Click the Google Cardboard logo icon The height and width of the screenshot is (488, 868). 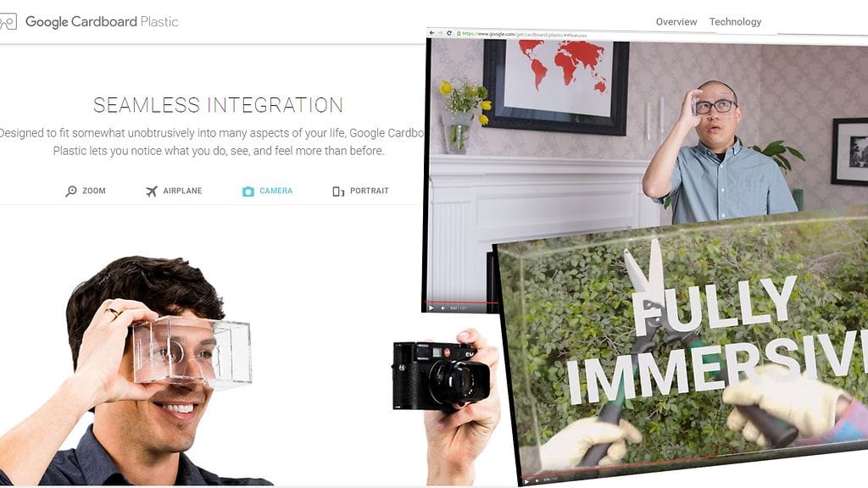8,21
